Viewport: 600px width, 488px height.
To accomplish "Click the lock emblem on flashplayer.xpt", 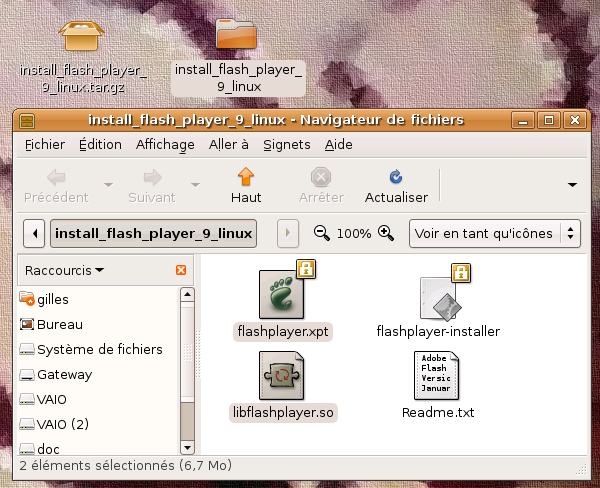I will 306,269.
